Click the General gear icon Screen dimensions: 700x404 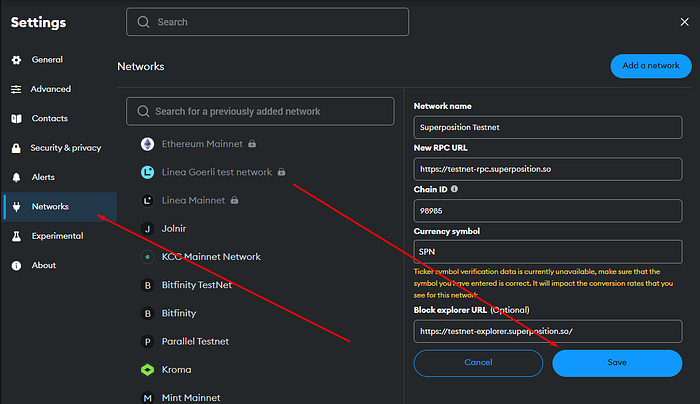click(16, 60)
